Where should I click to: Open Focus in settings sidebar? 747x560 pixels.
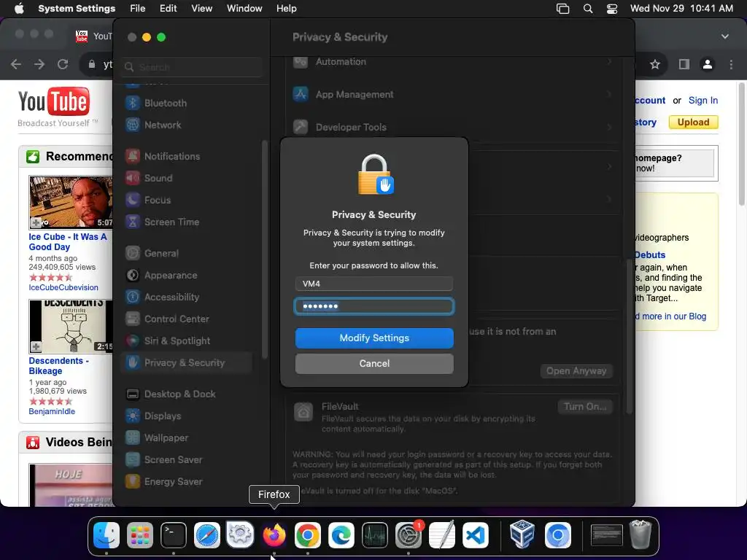click(x=186, y=200)
